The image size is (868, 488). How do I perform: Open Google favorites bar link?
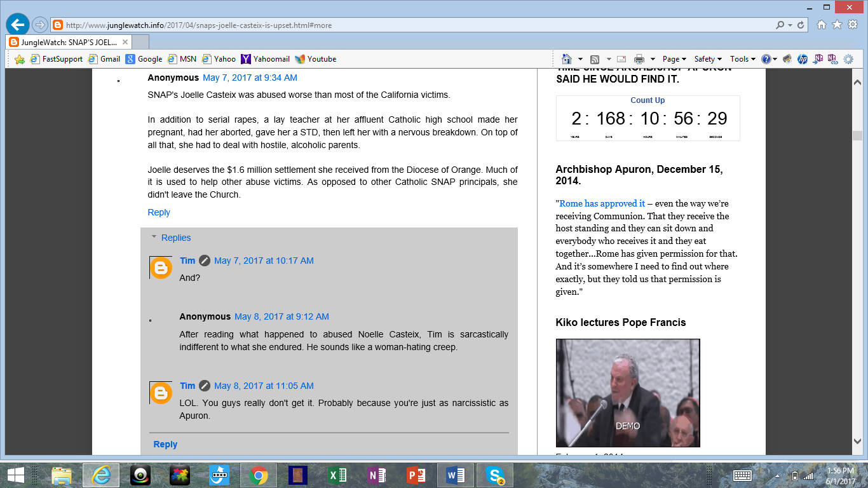pyautogui.click(x=144, y=59)
